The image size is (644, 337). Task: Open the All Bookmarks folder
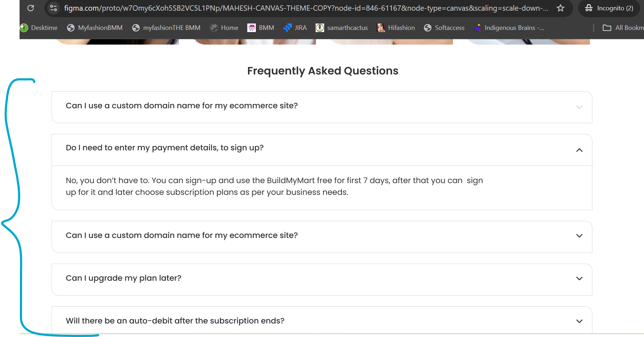tap(623, 28)
